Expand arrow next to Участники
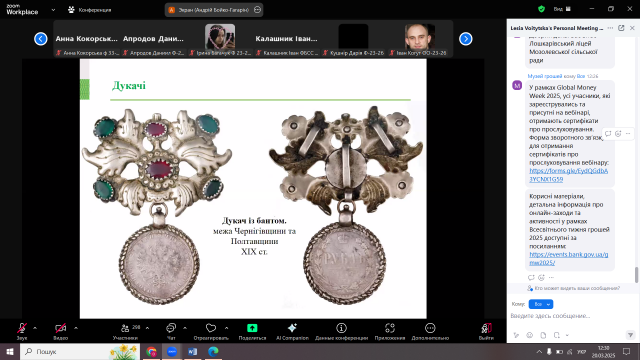640x360 pixels. pyautogui.click(x=147, y=328)
